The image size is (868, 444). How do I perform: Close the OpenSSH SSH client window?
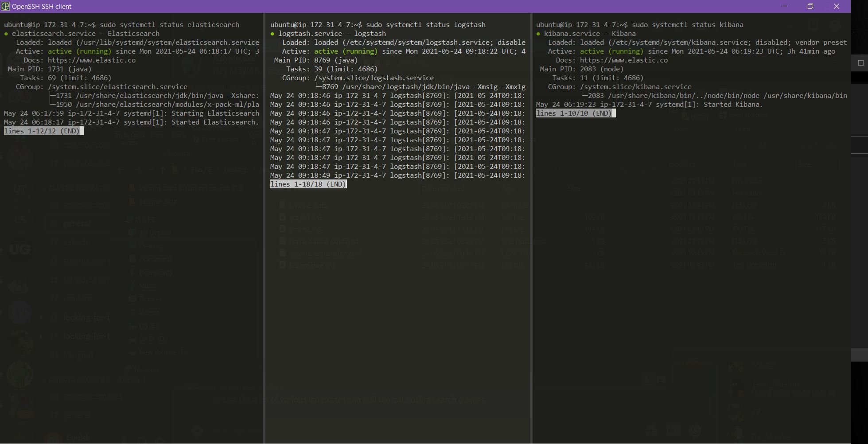(837, 6)
